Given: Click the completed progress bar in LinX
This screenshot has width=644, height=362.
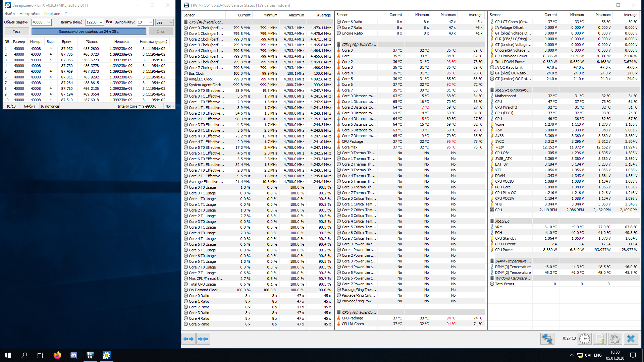Looking at the screenshot, I should click(89, 32).
